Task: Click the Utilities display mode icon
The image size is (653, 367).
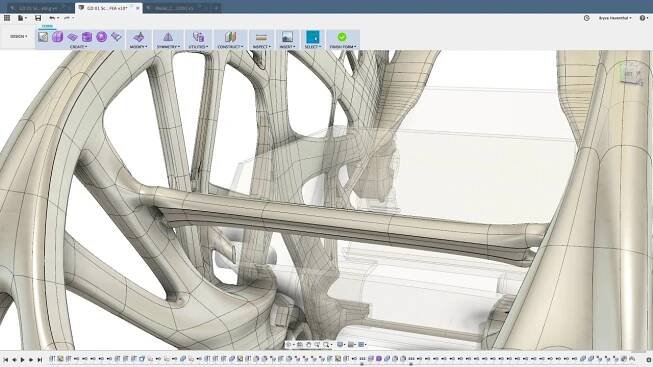Action: point(198,37)
